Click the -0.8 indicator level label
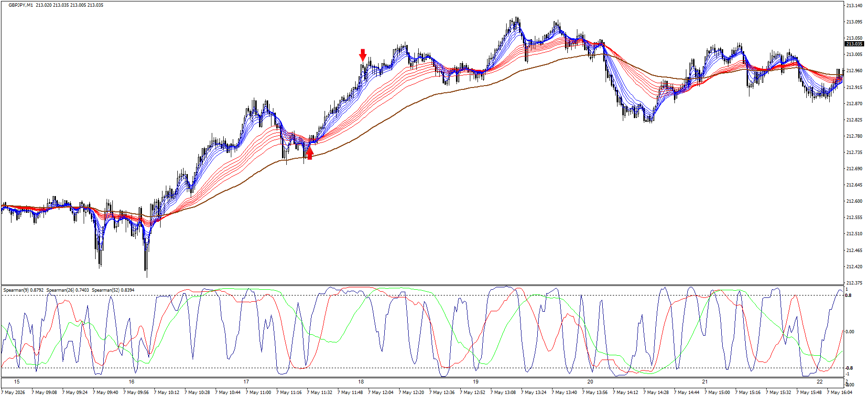The width and height of the screenshot is (868, 405). click(x=849, y=368)
